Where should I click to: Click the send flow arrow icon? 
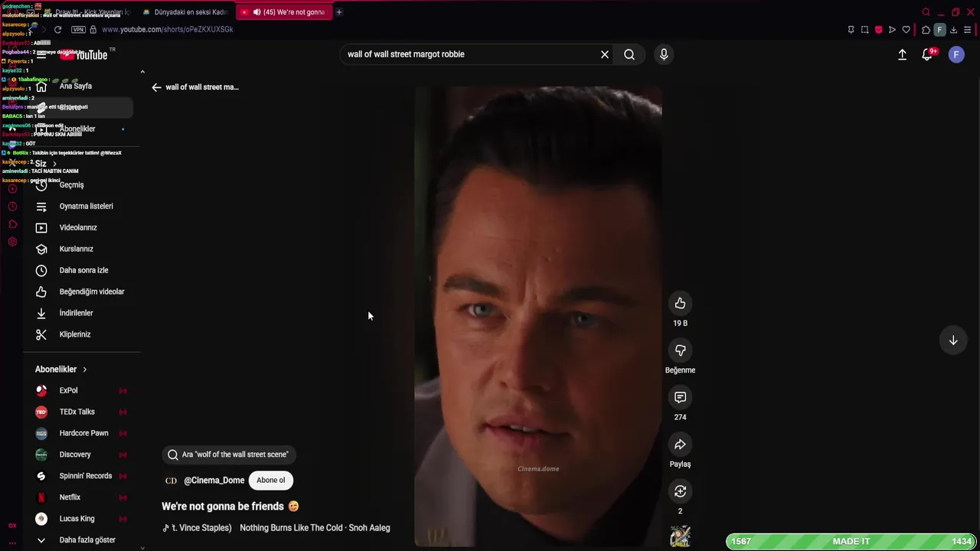point(892,30)
